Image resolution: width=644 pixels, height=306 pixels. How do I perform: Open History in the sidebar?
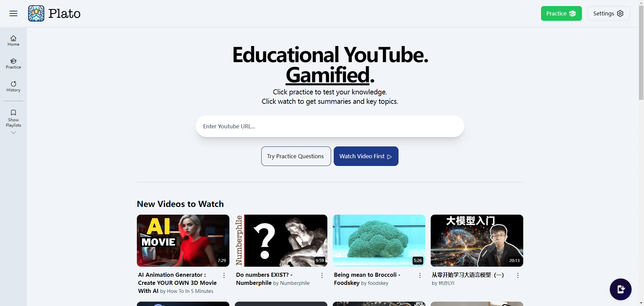[x=13, y=86]
